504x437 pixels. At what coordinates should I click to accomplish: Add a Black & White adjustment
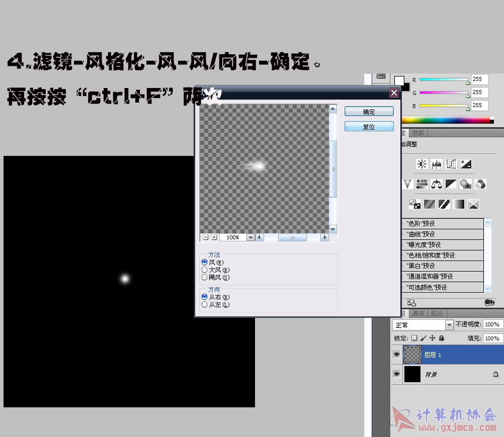451,184
